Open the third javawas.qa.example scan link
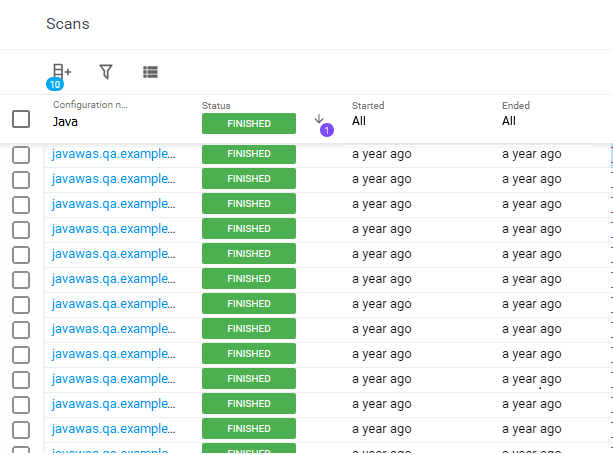This screenshot has width=613, height=455. [113, 204]
